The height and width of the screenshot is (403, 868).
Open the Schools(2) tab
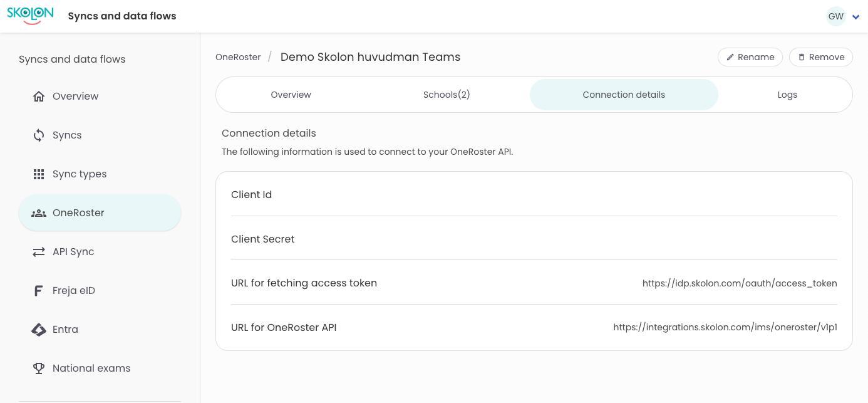[447, 95]
